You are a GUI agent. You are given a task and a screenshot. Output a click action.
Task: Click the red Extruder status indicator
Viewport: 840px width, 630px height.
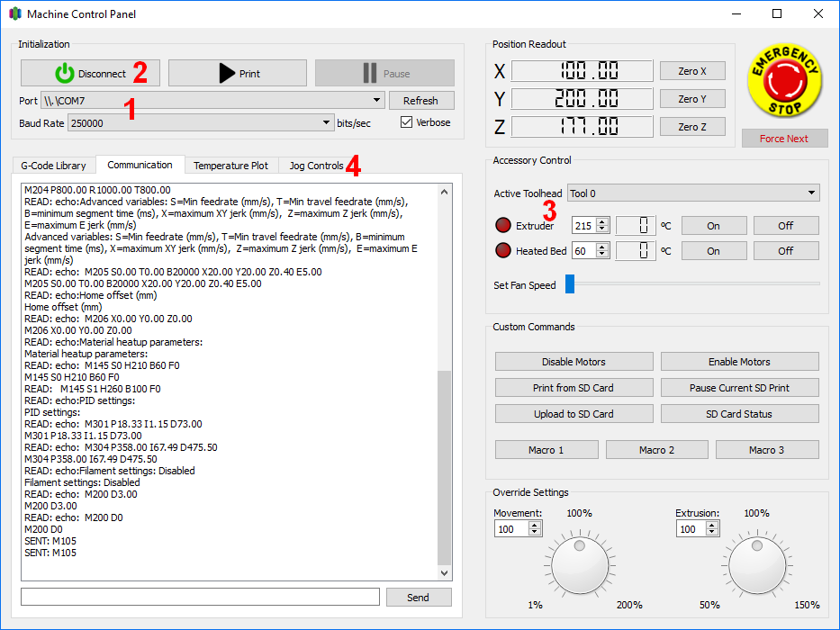(503, 225)
